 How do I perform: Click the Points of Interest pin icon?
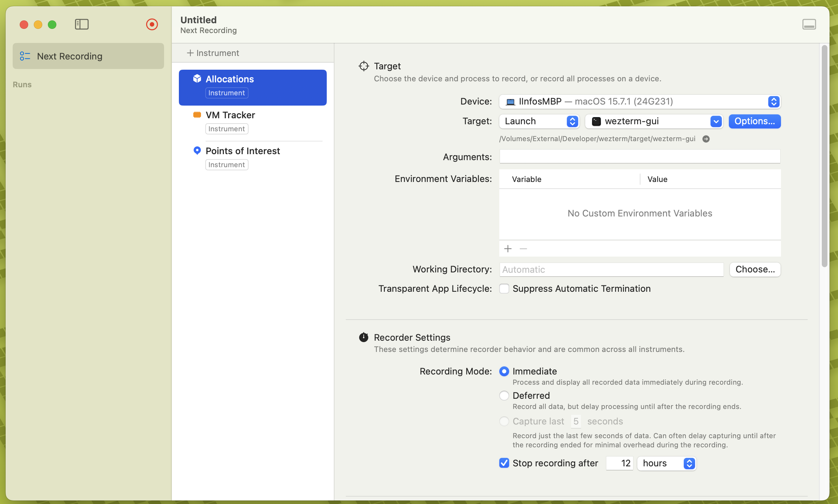(x=197, y=151)
